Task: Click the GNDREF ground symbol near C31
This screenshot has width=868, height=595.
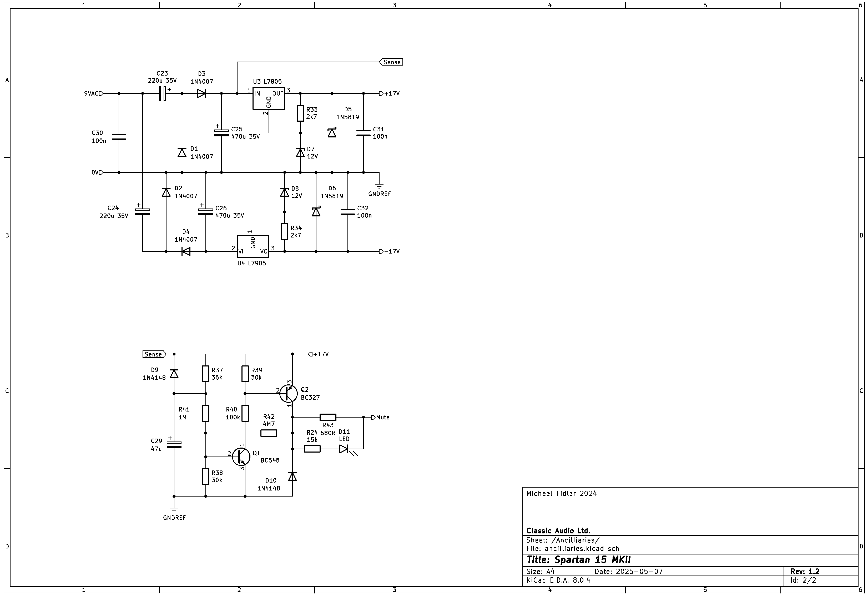Action: 380,186
